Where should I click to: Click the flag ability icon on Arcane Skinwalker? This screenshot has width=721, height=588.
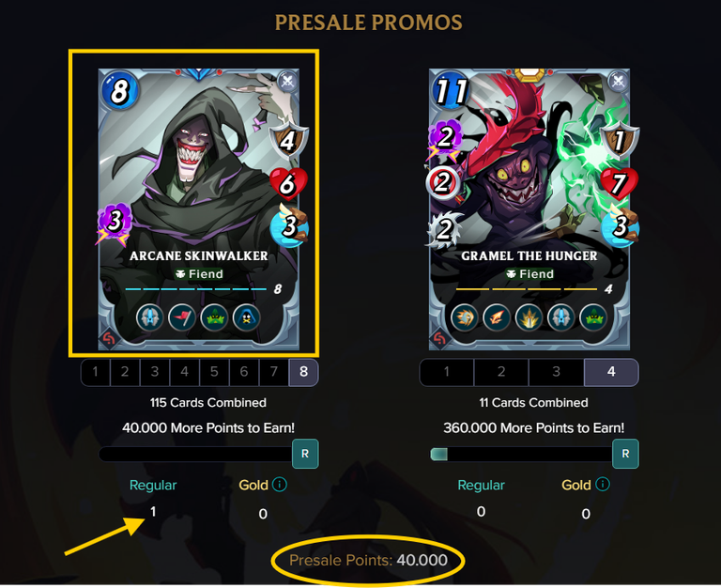coord(182,317)
